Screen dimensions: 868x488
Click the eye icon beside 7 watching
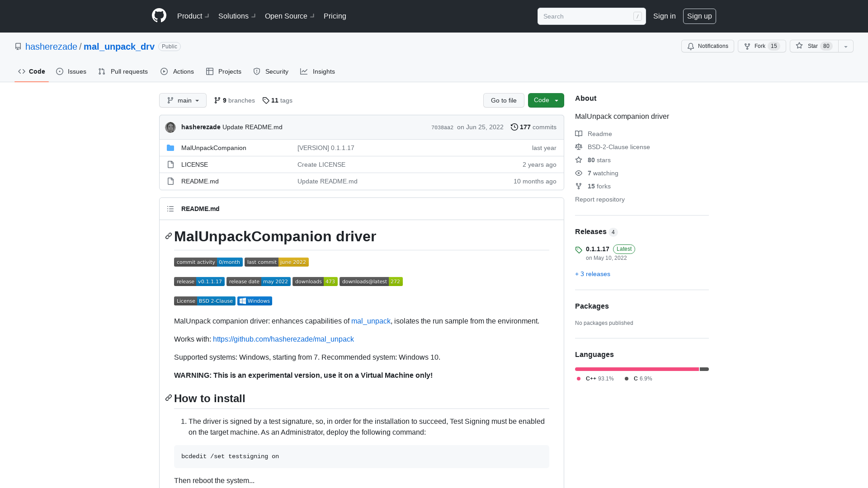point(579,173)
